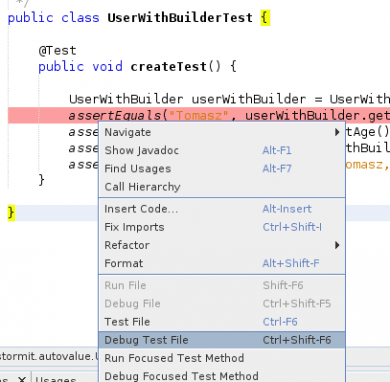Select Format menu item

[222, 263]
